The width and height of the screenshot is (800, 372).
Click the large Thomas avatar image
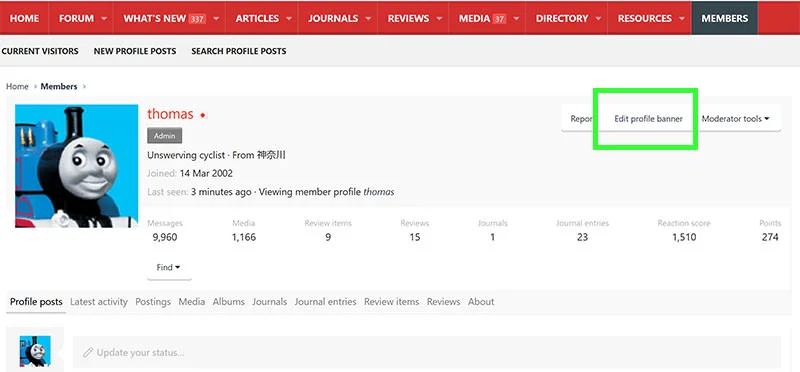[x=77, y=166]
